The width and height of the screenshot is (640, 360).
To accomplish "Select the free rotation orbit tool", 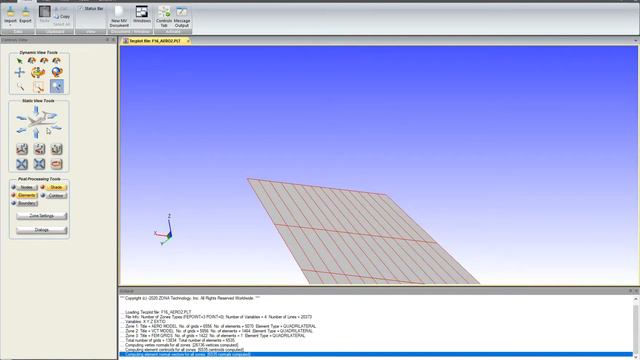I will [38, 73].
